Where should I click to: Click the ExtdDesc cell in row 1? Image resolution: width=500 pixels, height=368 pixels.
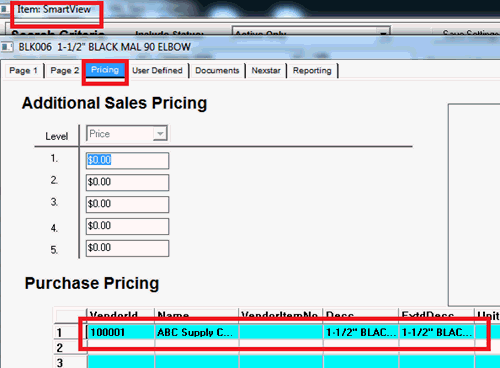[x=437, y=332]
